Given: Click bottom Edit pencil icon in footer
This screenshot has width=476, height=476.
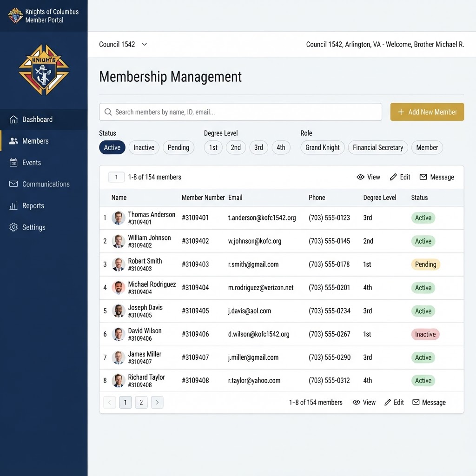Looking at the screenshot, I should (x=387, y=402).
